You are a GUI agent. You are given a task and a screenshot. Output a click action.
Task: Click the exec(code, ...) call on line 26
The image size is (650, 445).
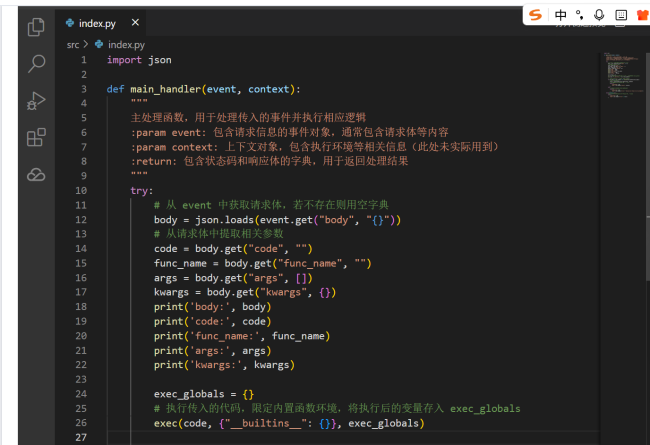[x=289, y=423]
